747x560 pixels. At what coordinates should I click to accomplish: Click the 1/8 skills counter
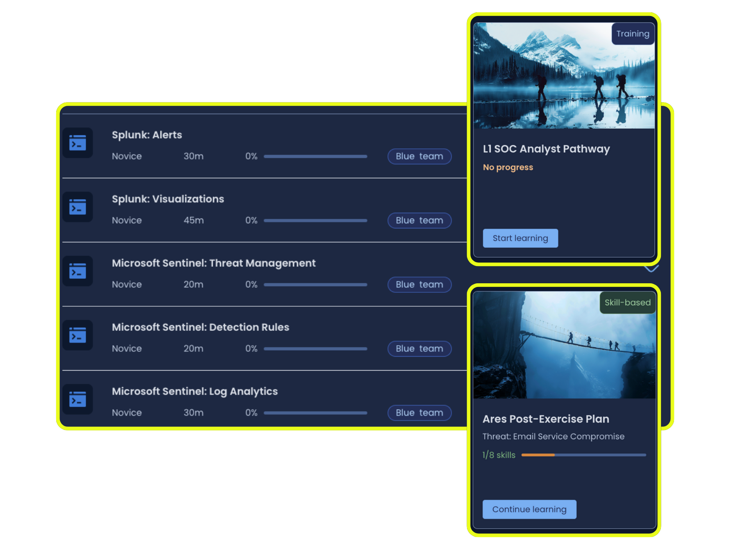click(499, 455)
